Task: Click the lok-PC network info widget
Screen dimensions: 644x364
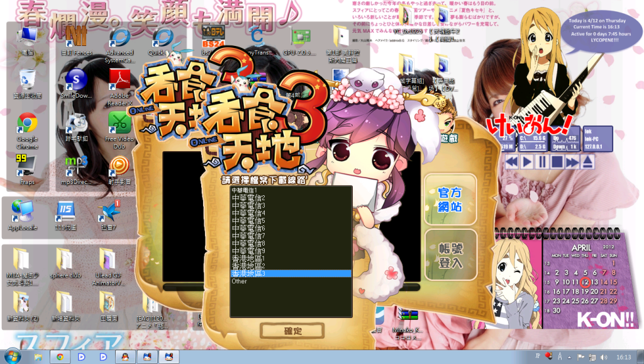Action: pos(597,139)
